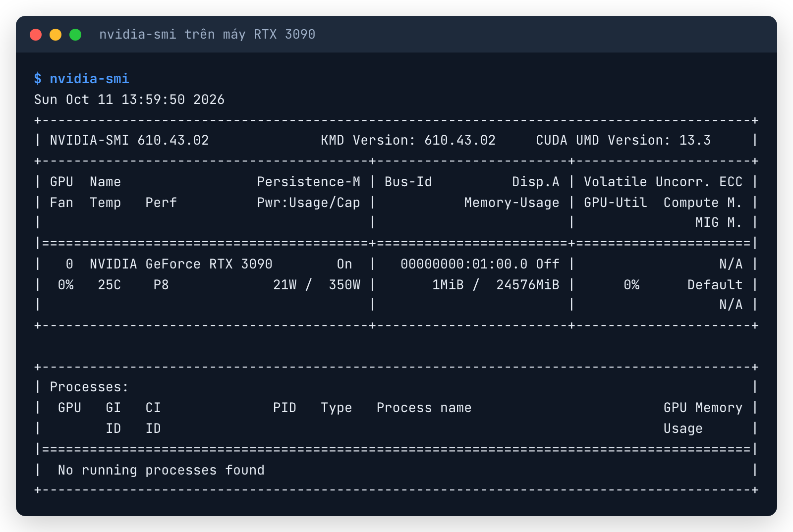This screenshot has height=532, width=793.
Task: Click the window title 'nvidia-smi trên máy RTX 3090'
Action: (207, 35)
